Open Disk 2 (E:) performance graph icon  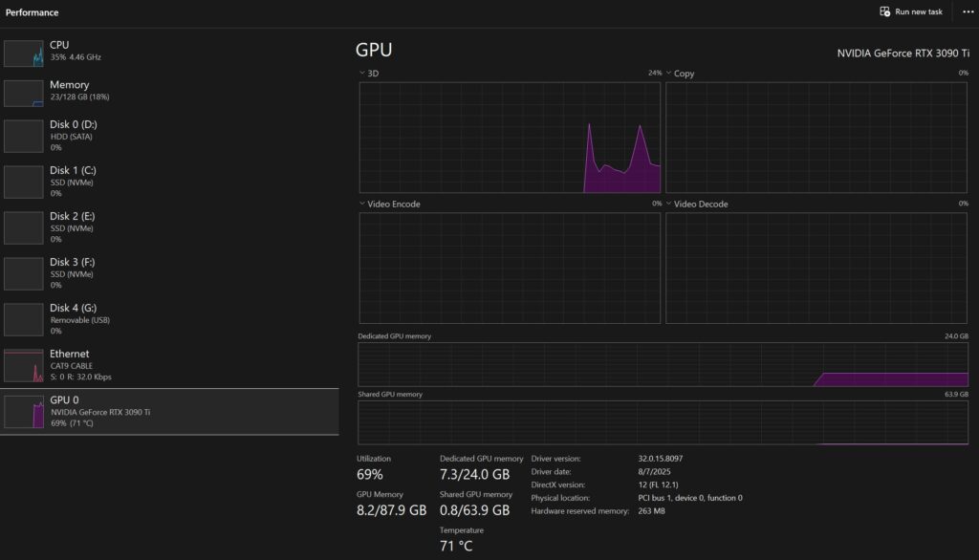point(24,227)
